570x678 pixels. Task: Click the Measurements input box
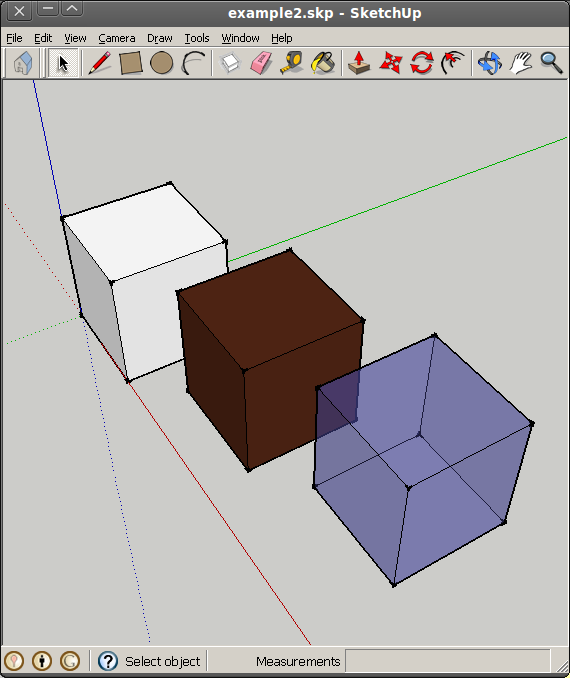tap(448, 661)
